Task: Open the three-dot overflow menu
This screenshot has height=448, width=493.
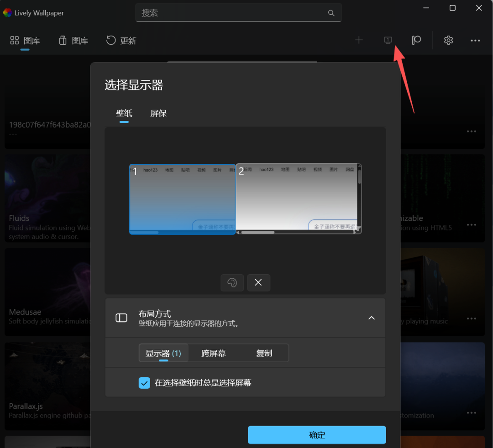Action: coord(475,41)
